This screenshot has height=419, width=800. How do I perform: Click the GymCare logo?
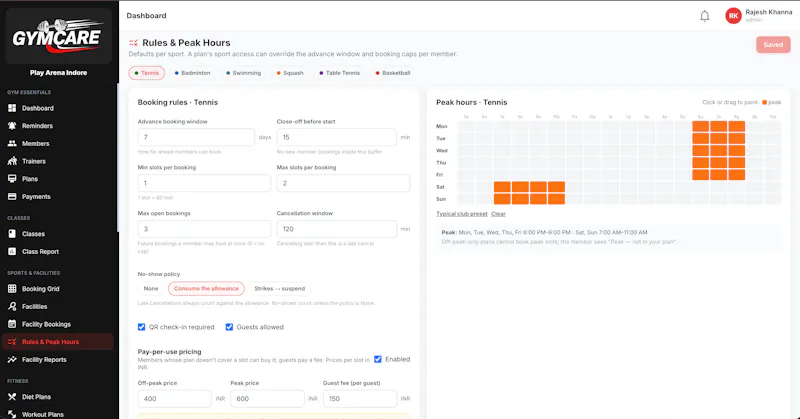[58, 36]
